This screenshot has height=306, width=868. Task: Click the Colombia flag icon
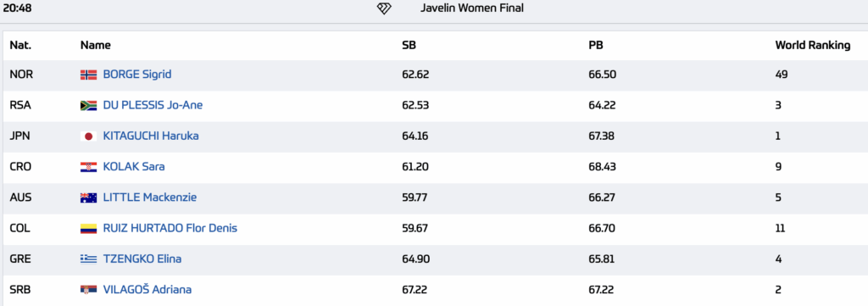click(x=88, y=229)
